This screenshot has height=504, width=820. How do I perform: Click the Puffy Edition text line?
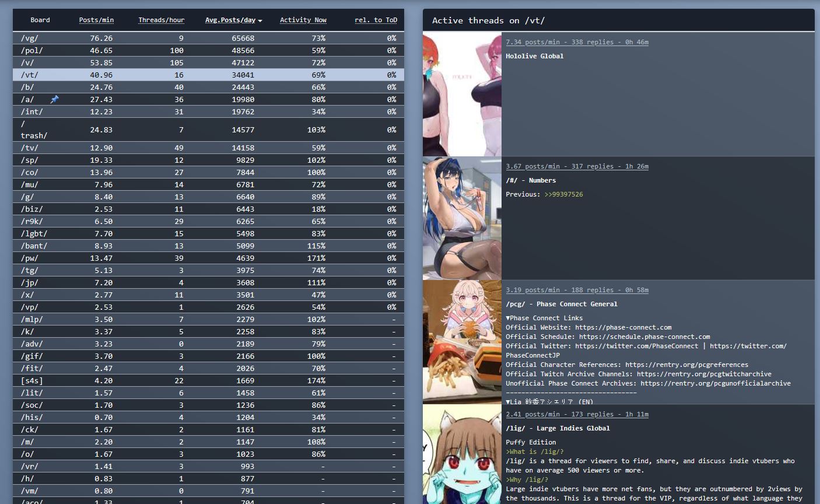coord(531,442)
